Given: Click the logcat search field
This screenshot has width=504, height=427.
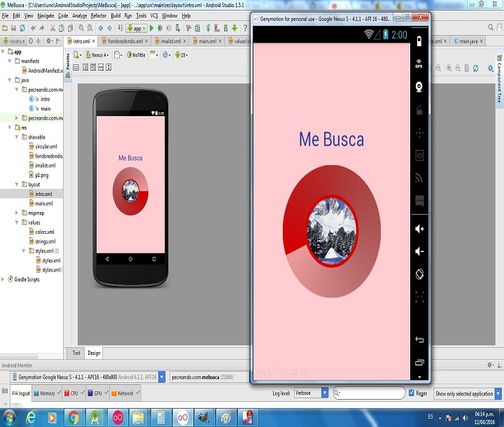Looking at the screenshot, I should coord(370,393).
